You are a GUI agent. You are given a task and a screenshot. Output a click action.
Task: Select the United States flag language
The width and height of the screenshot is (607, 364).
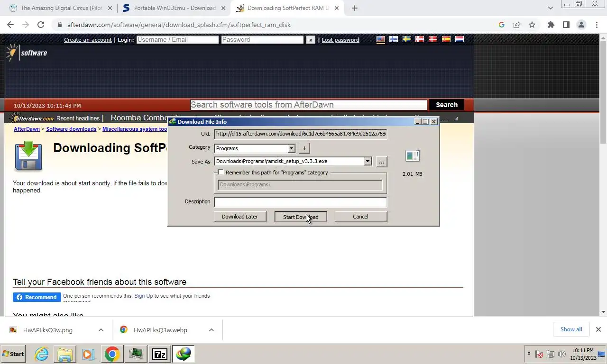click(x=380, y=39)
